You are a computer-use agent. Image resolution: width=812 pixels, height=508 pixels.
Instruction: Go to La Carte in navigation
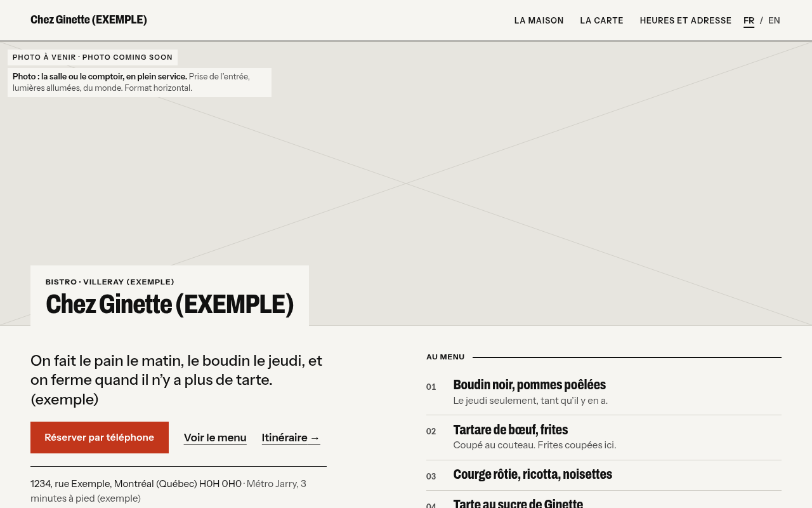[x=601, y=20]
